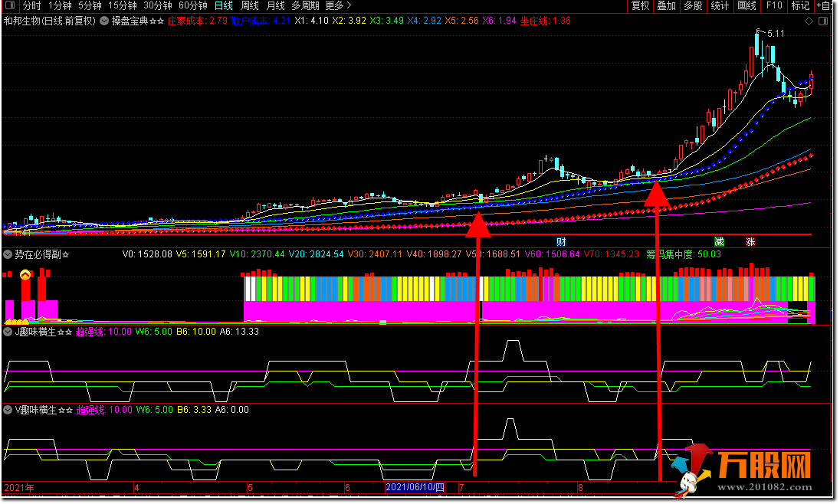Viewport: 840px width, 504px height.
Task: Click the 复权 button
Action: click(640, 5)
